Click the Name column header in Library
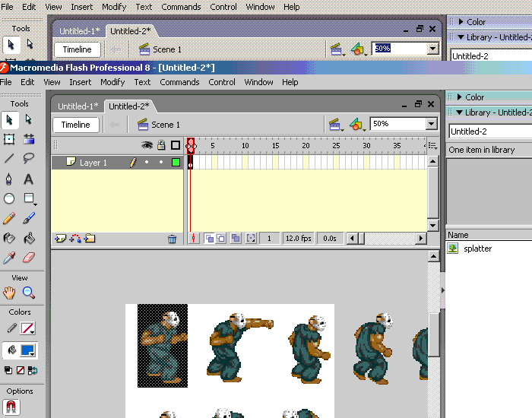532x418 pixels. 458,235
